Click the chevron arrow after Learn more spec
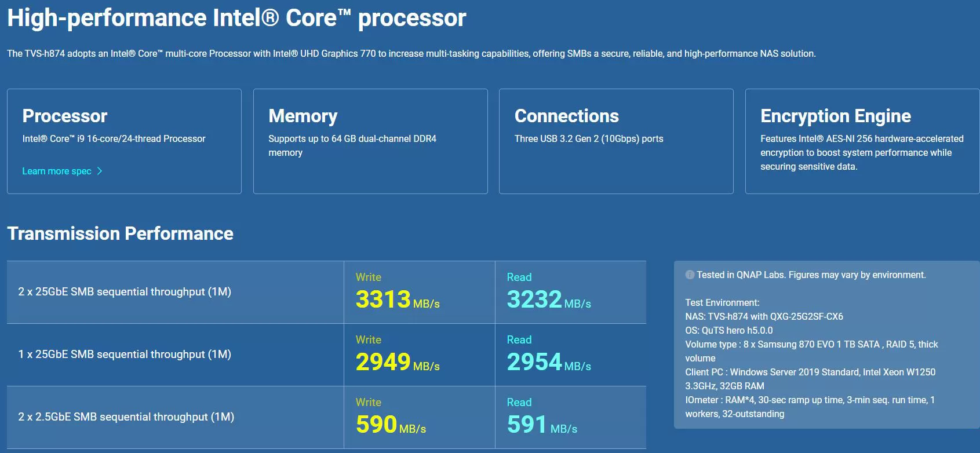This screenshot has height=453, width=980. coord(100,171)
